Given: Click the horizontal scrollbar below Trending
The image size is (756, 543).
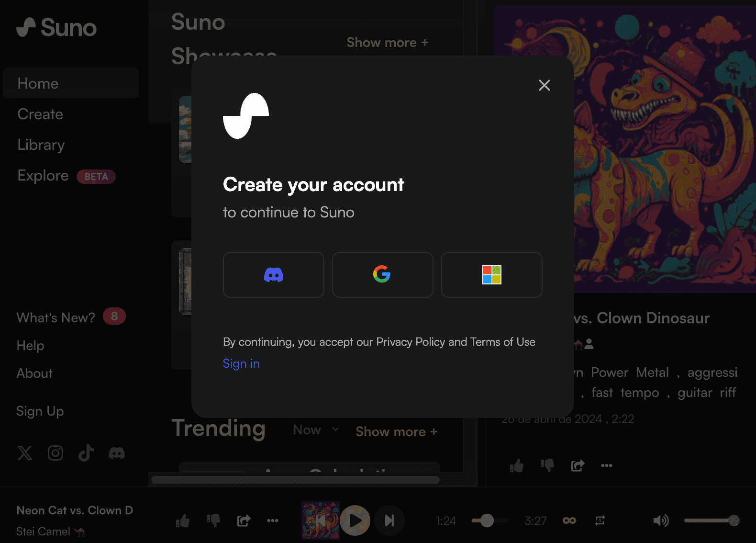Looking at the screenshot, I should (295, 479).
